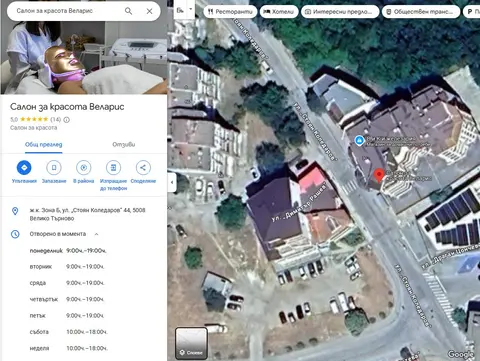Image resolution: width=480 pixels, height=361 pixels.
Task: Click the понеделник hours row
Action: [68, 251]
